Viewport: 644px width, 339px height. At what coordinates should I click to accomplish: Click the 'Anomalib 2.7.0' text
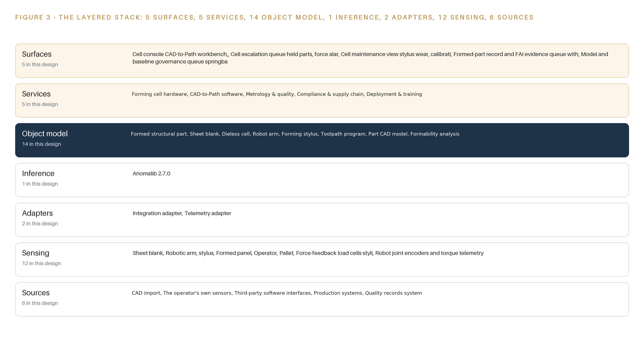151,173
